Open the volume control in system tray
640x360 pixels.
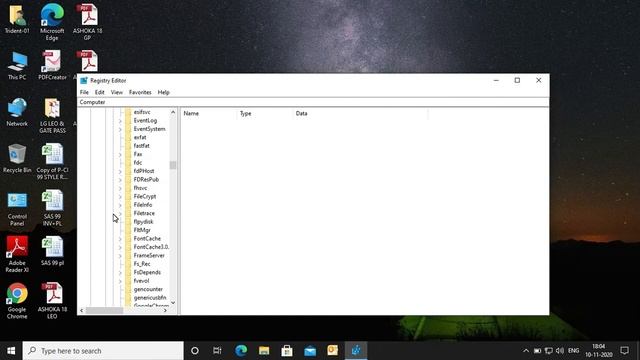(560, 351)
